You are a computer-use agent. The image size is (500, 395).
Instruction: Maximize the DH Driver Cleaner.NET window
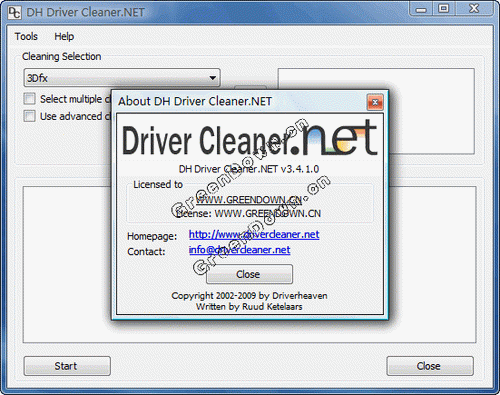point(444,8)
